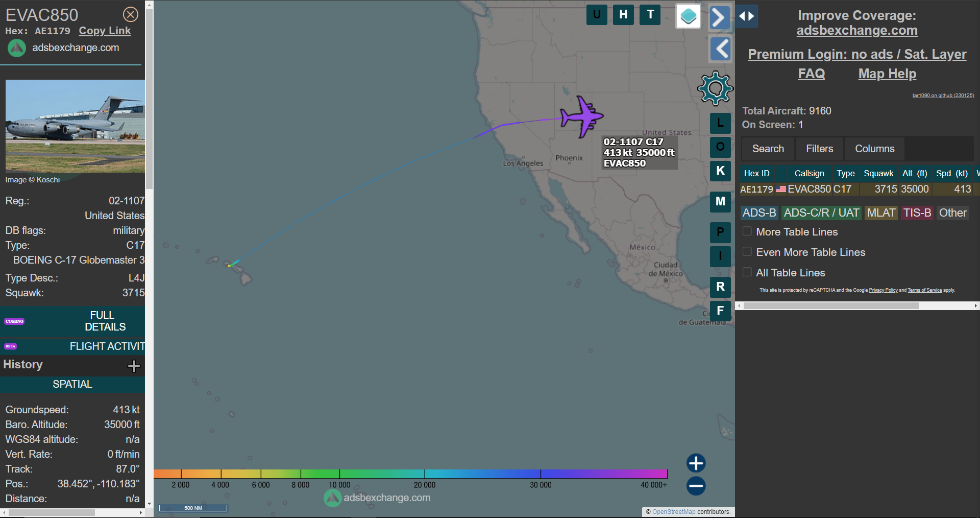Viewport: 980px width, 518px height.
Task: Open the Google Privacy Policy link
Action: pos(883,290)
